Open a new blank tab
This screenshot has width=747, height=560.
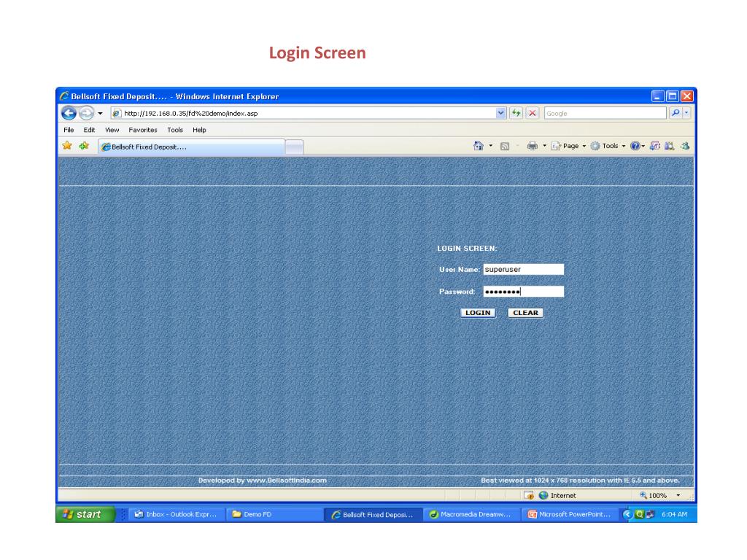pyautogui.click(x=294, y=147)
